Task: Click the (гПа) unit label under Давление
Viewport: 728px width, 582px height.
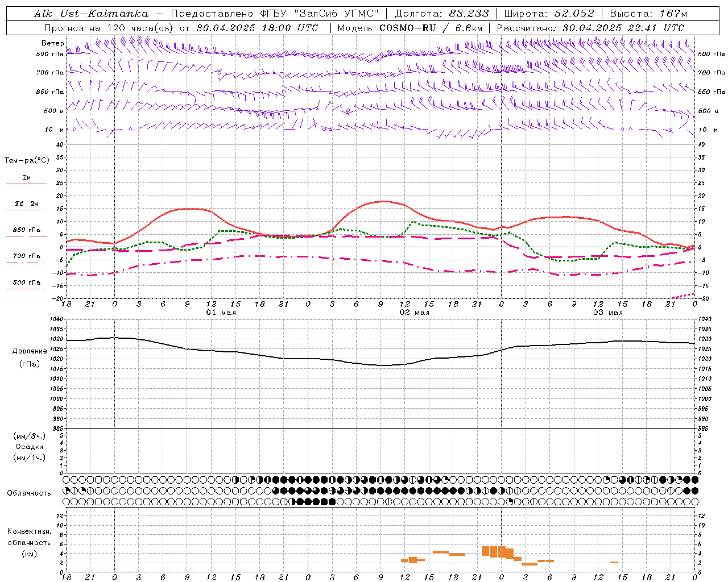Action: point(30,364)
